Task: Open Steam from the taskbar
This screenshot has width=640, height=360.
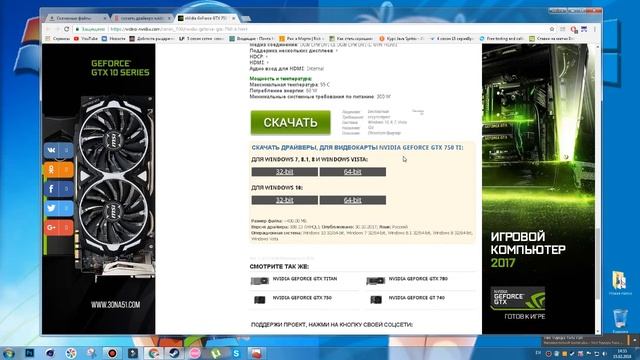Action: click(x=174, y=353)
